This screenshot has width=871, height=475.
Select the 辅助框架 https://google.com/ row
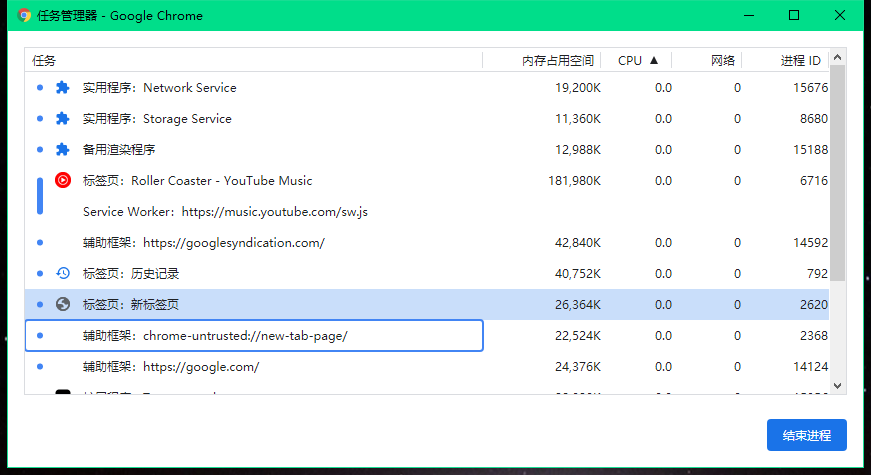(427, 367)
